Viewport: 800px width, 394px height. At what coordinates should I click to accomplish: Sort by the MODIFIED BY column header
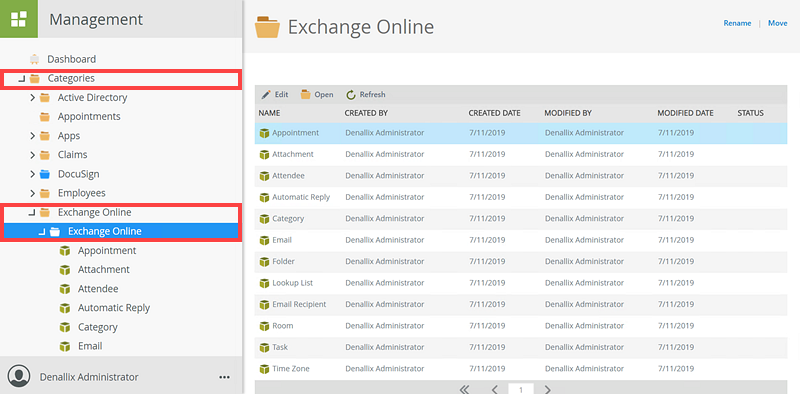pyautogui.click(x=568, y=113)
